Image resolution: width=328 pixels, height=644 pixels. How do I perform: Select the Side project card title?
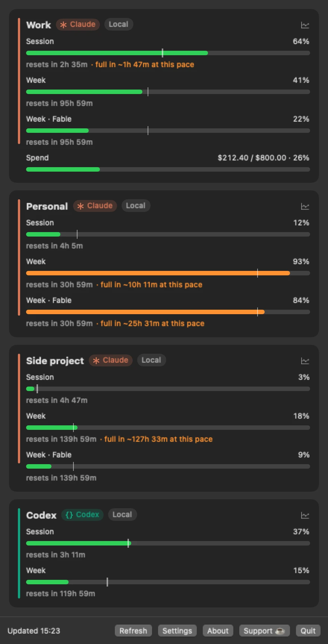55,361
